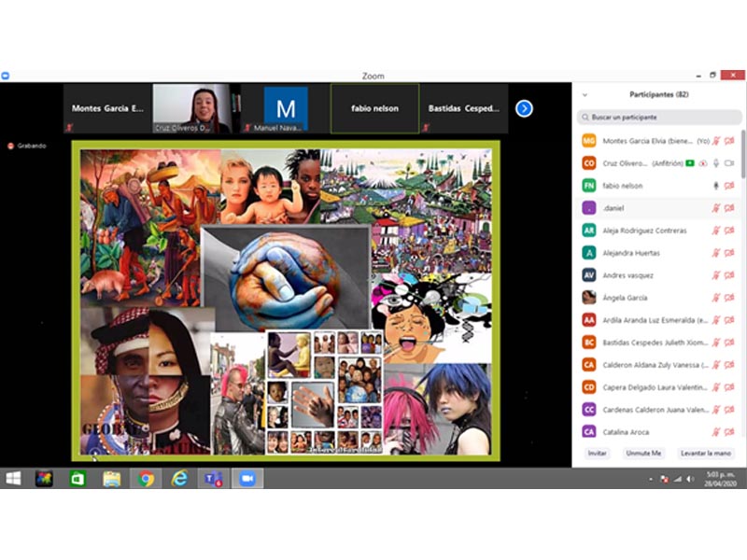Click the green screen-share icon beside Anfitrión
Screen dimensions: 747x560
pyautogui.click(x=690, y=163)
